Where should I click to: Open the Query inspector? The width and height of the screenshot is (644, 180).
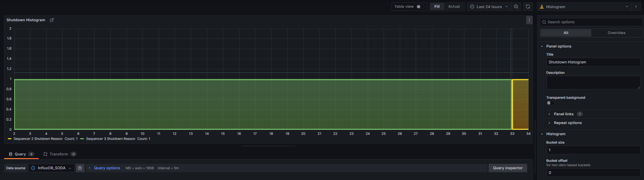point(508,168)
